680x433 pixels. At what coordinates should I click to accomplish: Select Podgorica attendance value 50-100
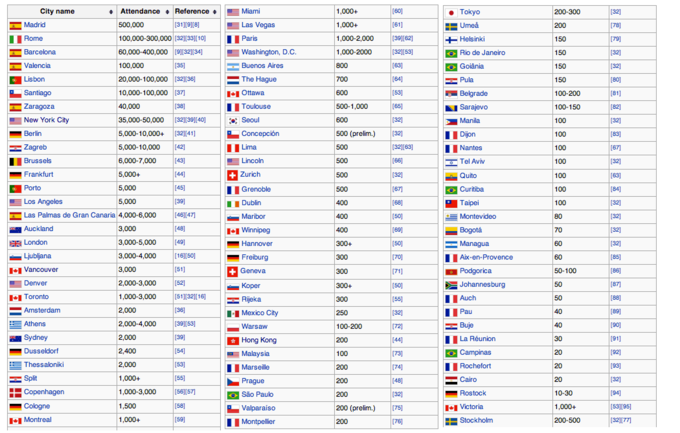pos(565,271)
